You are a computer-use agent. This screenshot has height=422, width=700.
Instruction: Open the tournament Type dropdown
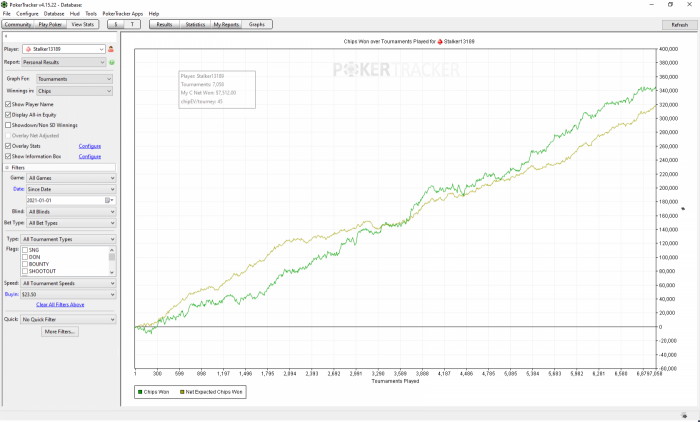click(68, 239)
